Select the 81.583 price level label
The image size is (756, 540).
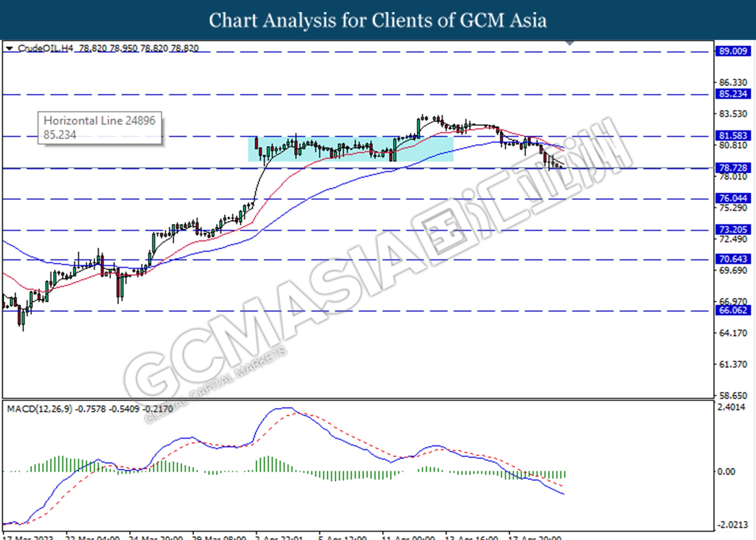coord(733,135)
